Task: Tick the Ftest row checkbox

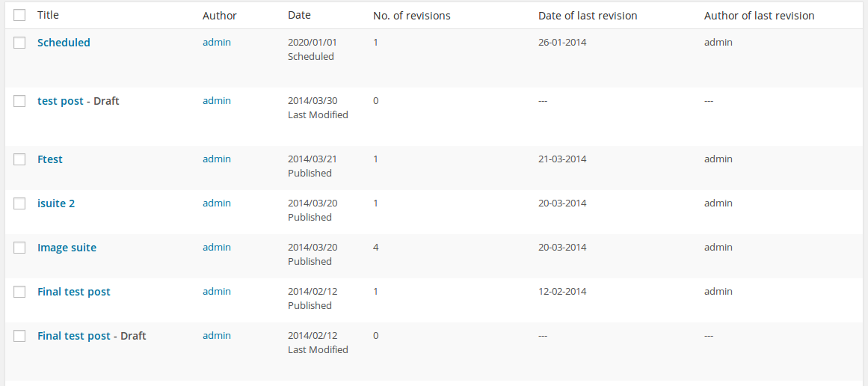Action: click(x=19, y=159)
